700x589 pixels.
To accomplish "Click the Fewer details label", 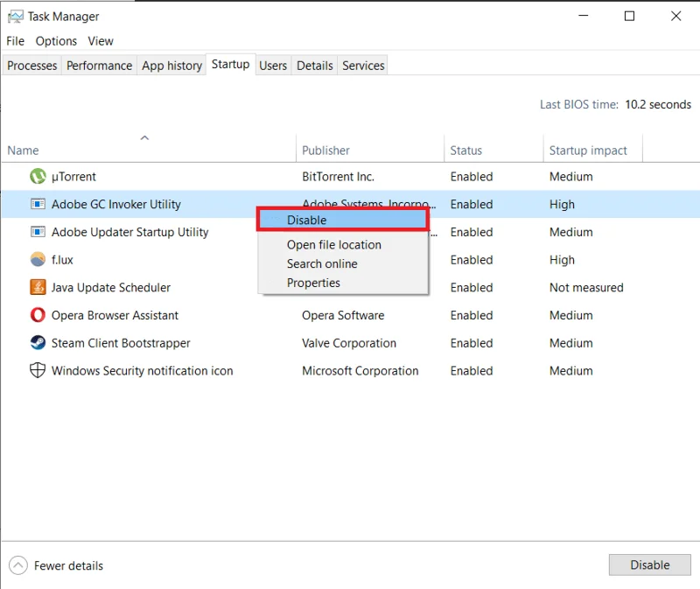I will tap(69, 565).
